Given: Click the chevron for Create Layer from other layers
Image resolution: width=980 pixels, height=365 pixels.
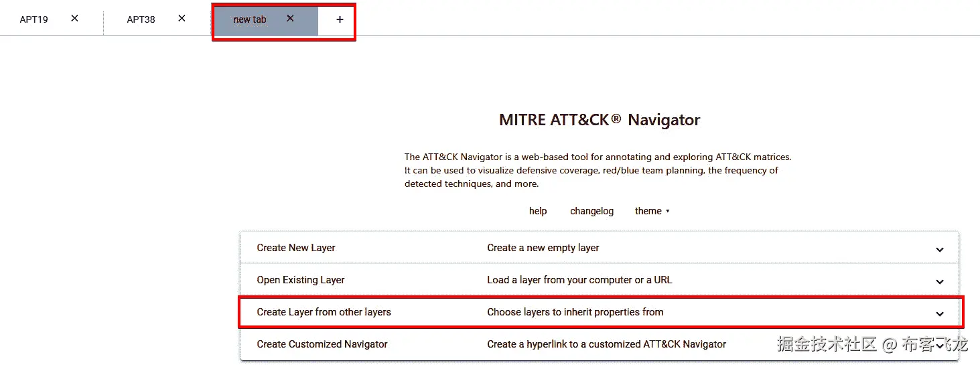Looking at the screenshot, I should (x=940, y=313).
